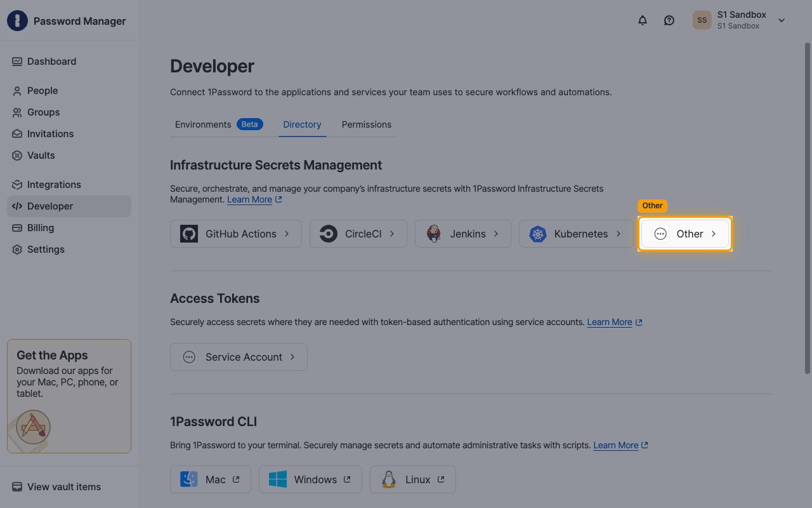Open People in the sidebar

point(69,91)
